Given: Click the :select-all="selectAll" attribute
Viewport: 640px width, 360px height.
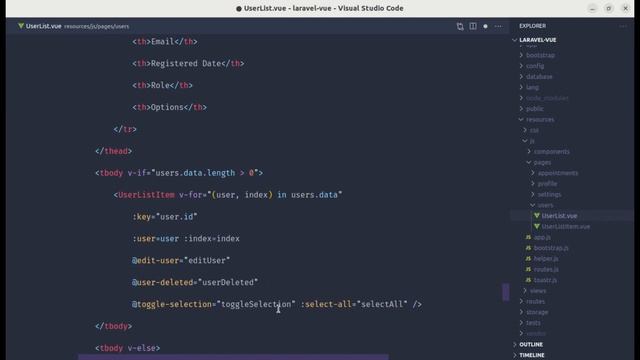Looking at the screenshot, I should [x=354, y=304].
